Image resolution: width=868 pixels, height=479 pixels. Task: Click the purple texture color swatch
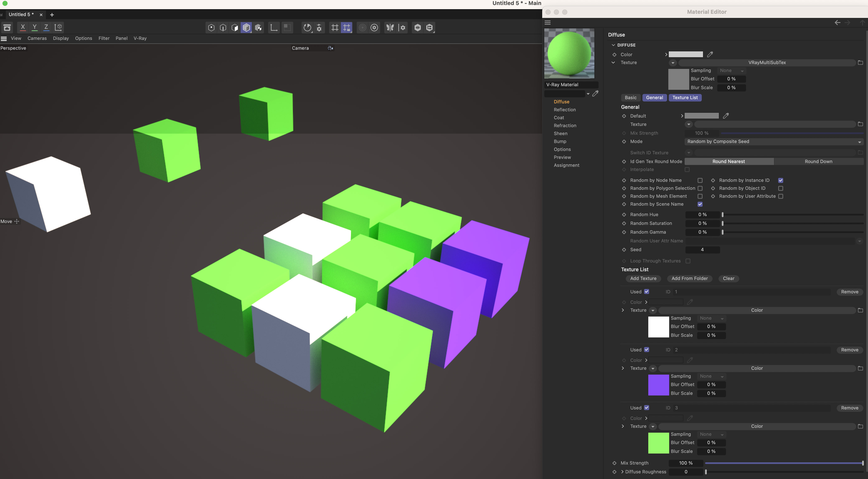pos(658,385)
